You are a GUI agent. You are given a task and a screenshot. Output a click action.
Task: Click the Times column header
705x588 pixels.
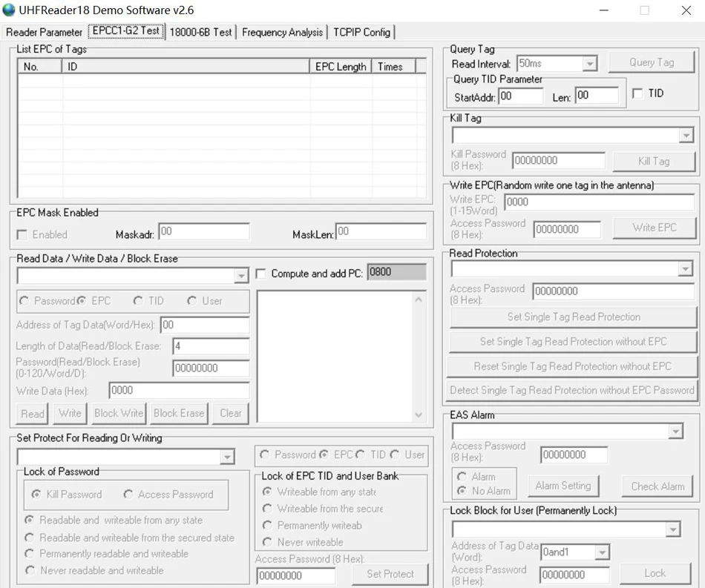click(x=394, y=67)
